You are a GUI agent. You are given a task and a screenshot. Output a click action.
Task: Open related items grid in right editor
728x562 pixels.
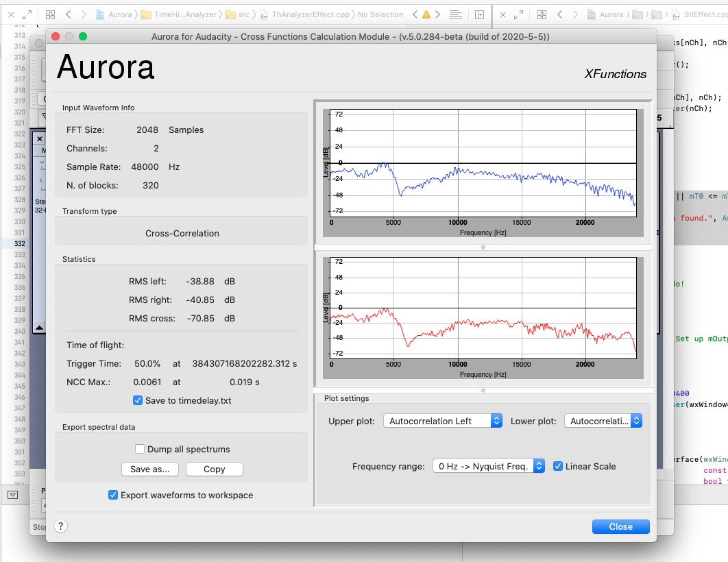coord(542,15)
